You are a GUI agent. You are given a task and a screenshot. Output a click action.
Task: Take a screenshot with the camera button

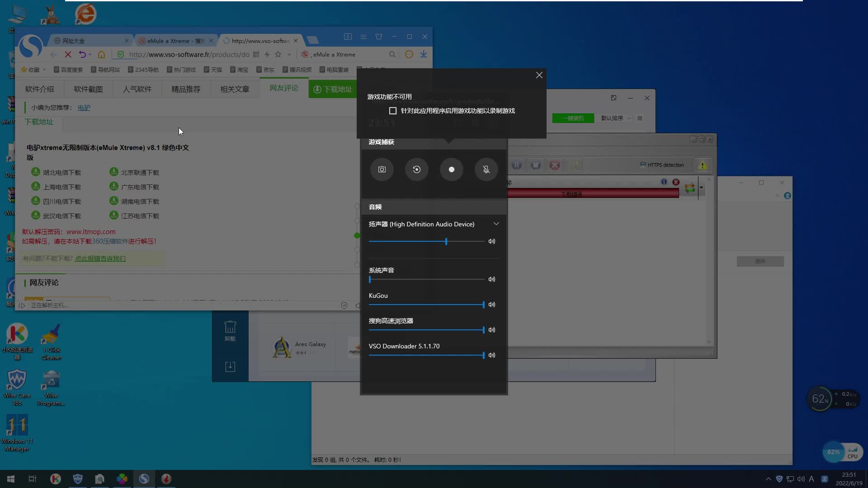[x=382, y=169]
